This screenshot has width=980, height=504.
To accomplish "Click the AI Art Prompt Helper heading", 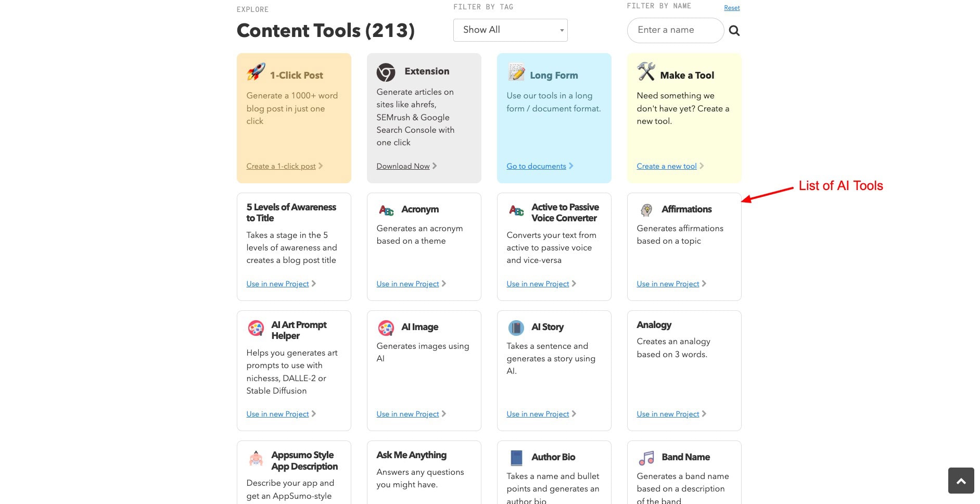I will tap(299, 330).
